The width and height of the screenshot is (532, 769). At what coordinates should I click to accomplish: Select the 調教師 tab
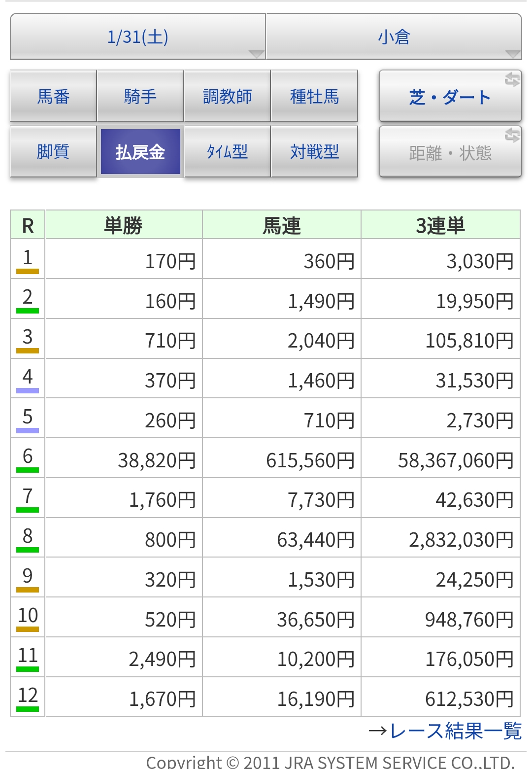coord(227,96)
